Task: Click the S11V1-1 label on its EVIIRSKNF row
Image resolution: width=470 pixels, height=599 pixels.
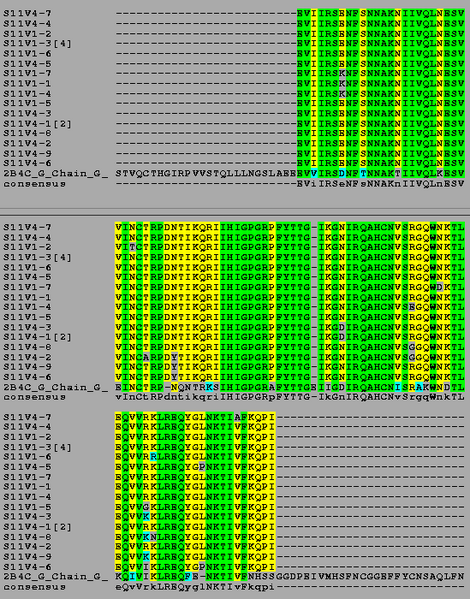Action: click(28, 83)
